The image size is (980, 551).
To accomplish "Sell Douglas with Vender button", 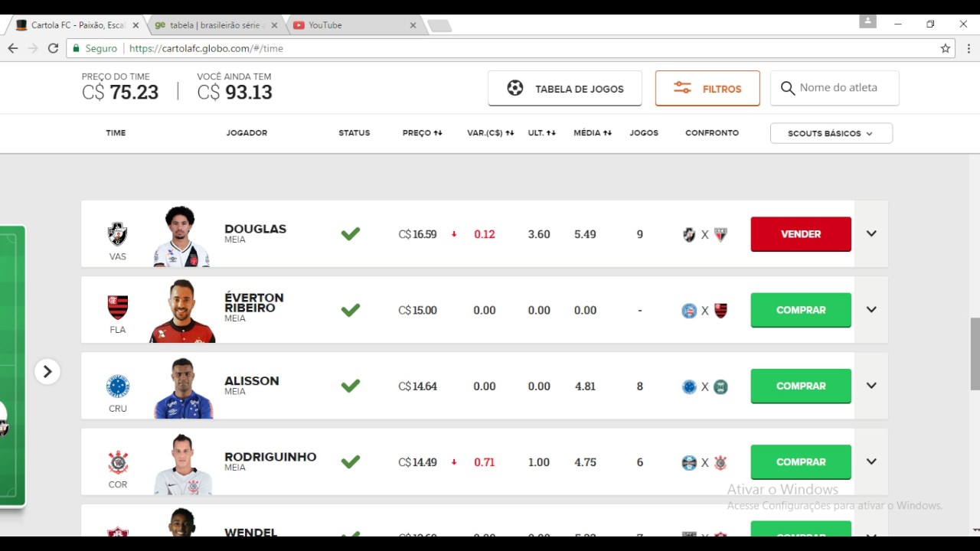I will pos(801,234).
